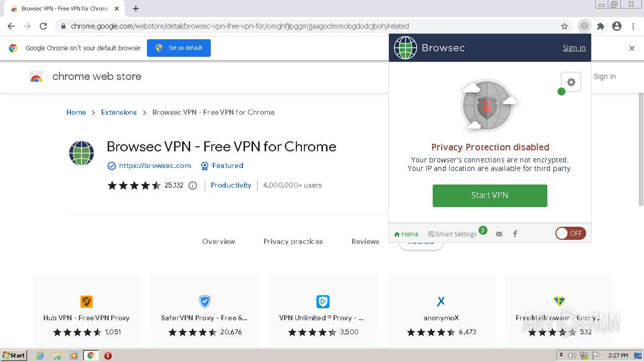Screen dimensions: 644x362
Task: Open Smart Settings in Browsec popup
Action: click(452, 234)
